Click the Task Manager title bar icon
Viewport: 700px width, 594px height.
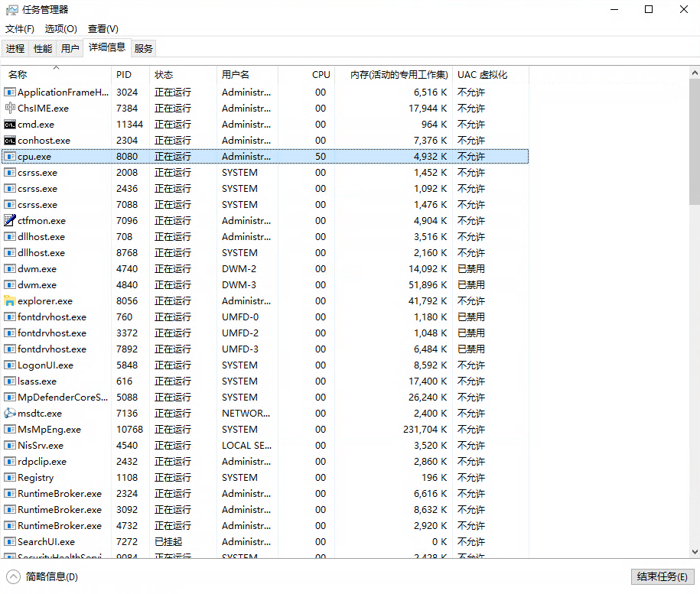(x=12, y=10)
